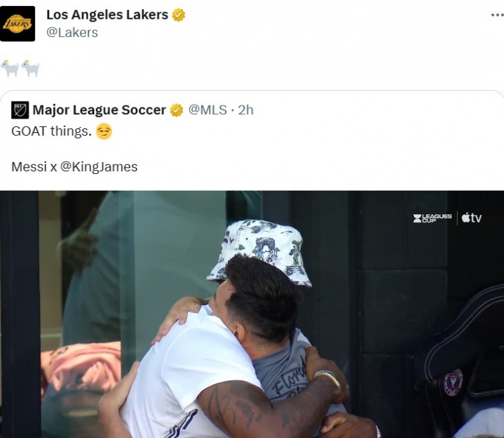This screenshot has width=504, height=438.
Task: Click the Major League Soccer name
Action: click(99, 110)
